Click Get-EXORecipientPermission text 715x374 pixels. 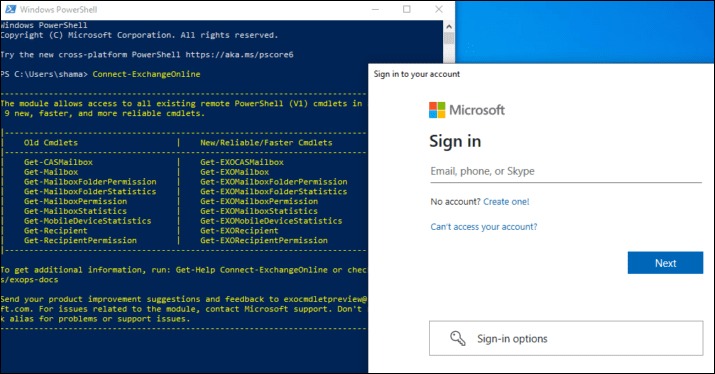264,240
